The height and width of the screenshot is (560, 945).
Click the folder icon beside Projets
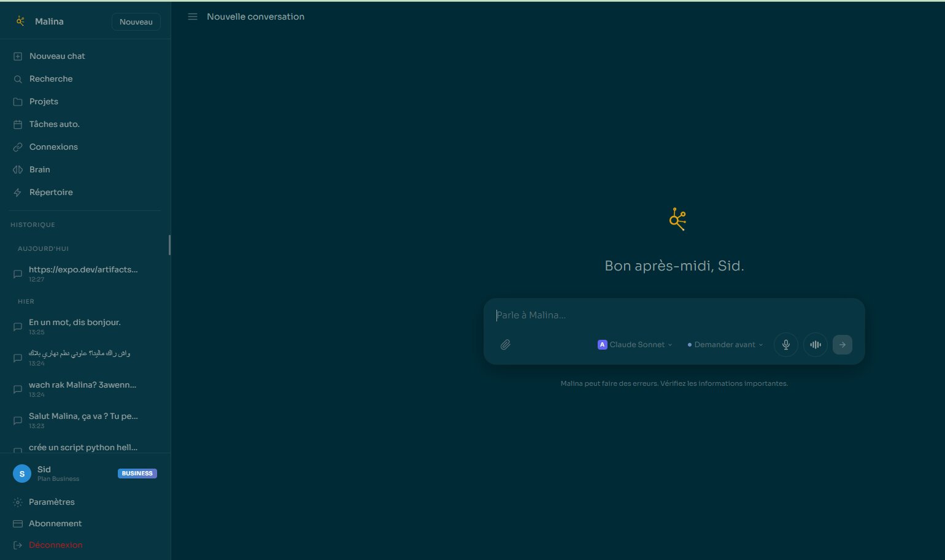click(18, 102)
